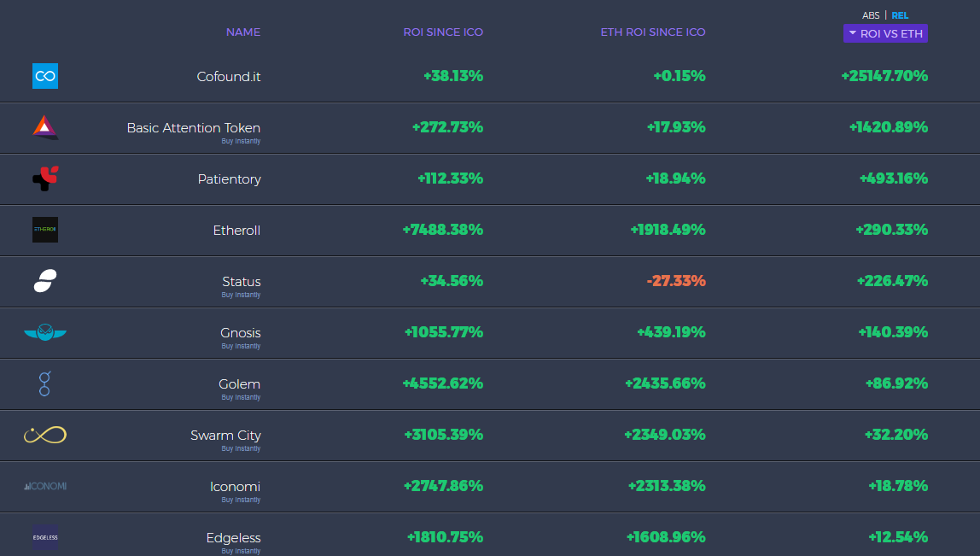Image resolution: width=980 pixels, height=556 pixels.
Task: Sort by NAME column header
Action: 243,32
